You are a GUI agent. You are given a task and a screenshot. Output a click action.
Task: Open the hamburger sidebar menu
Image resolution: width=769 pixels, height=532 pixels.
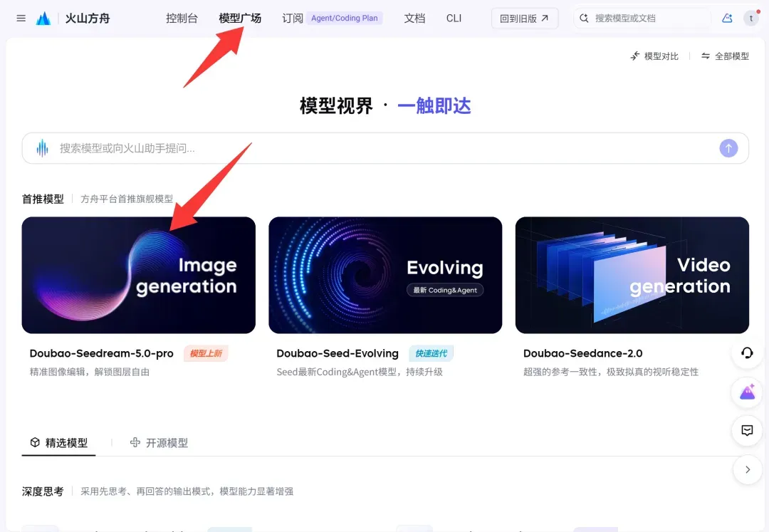(x=21, y=19)
